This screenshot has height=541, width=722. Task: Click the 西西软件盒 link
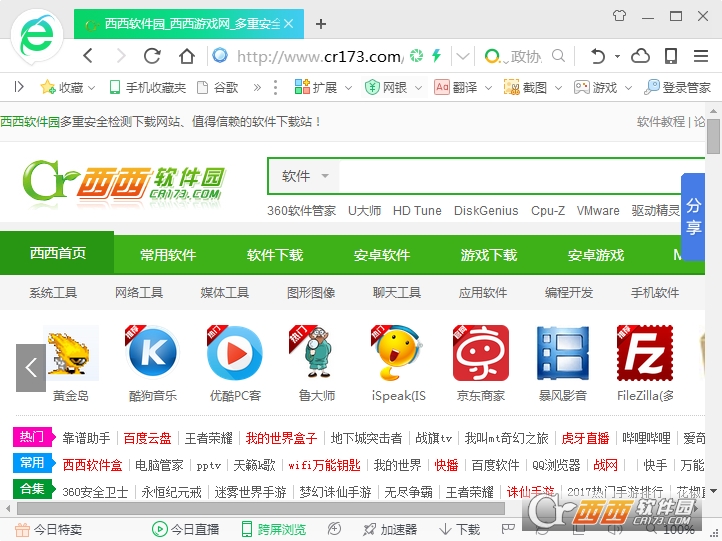[x=93, y=465]
